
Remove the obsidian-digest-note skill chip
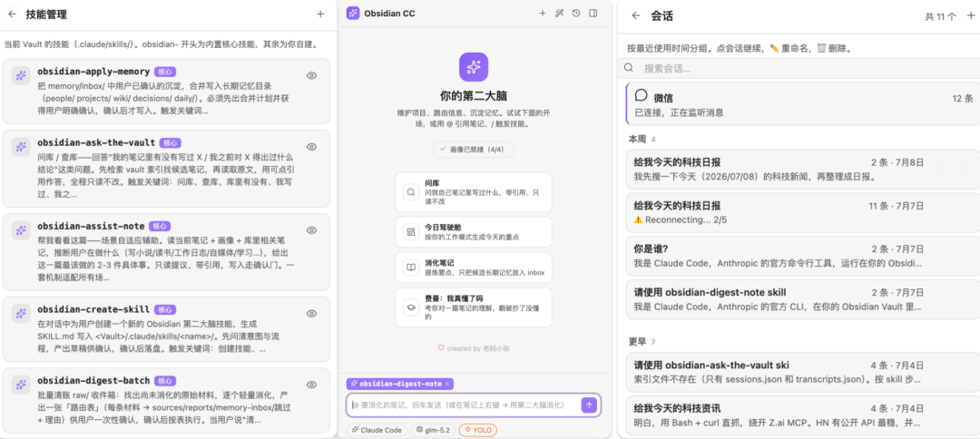(x=447, y=384)
